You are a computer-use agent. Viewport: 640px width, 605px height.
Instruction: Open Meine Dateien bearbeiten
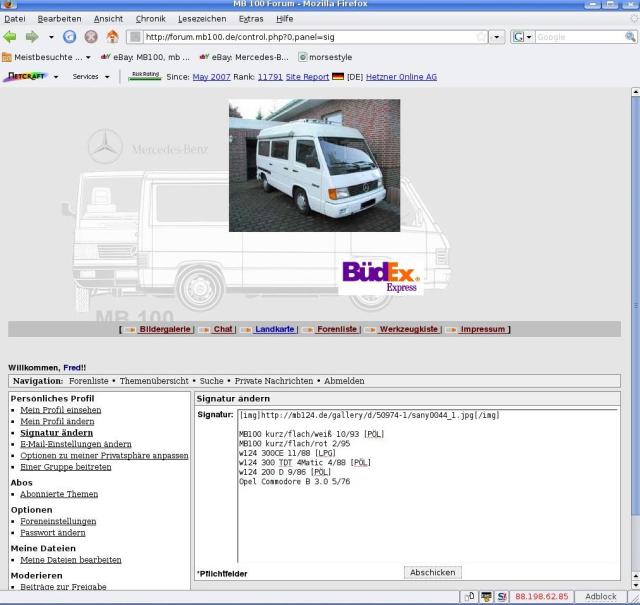pos(71,560)
